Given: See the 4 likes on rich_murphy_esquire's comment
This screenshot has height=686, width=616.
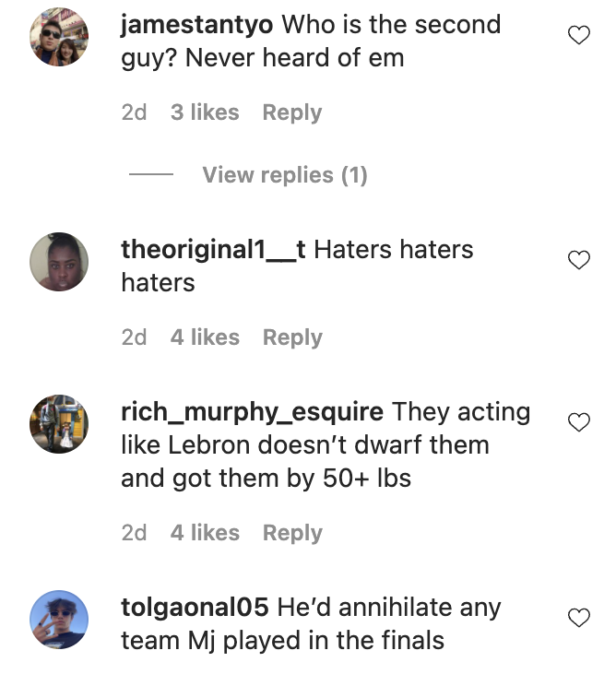Looking at the screenshot, I should point(205,533).
